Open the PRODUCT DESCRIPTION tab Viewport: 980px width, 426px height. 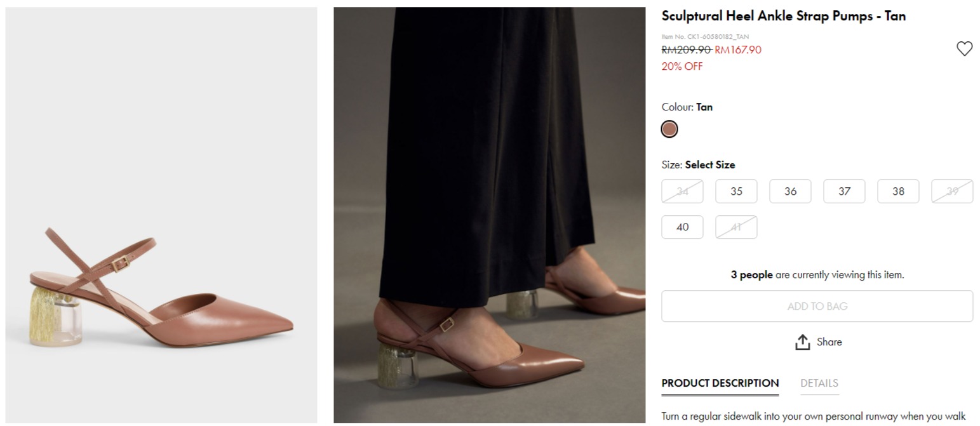(720, 383)
